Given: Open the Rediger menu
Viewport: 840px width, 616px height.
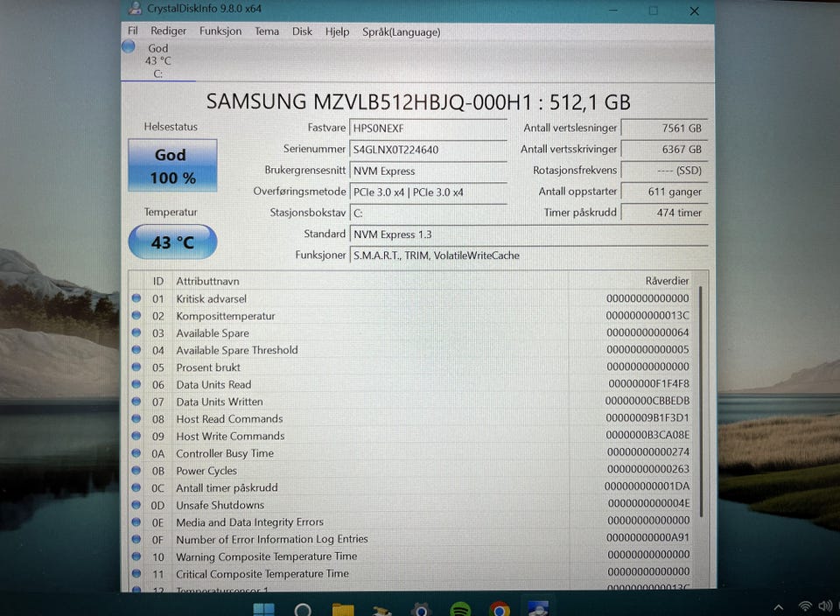Looking at the screenshot, I should click(x=168, y=31).
